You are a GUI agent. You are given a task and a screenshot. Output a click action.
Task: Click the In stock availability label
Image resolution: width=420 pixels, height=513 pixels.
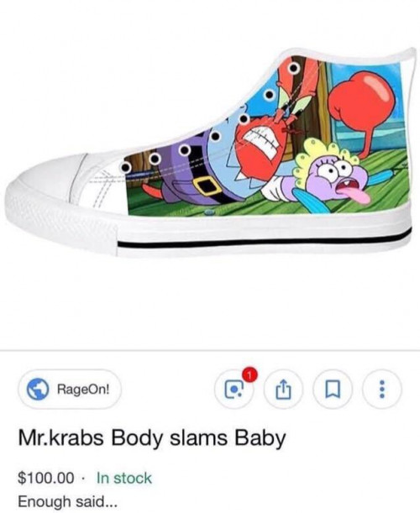click(124, 478)
